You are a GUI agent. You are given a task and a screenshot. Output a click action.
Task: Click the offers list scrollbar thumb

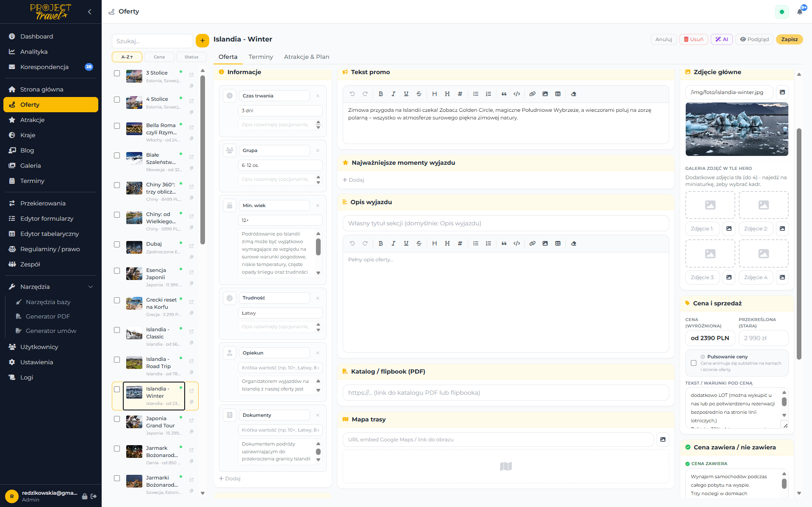pyautogui.click(x=202, y=160)
